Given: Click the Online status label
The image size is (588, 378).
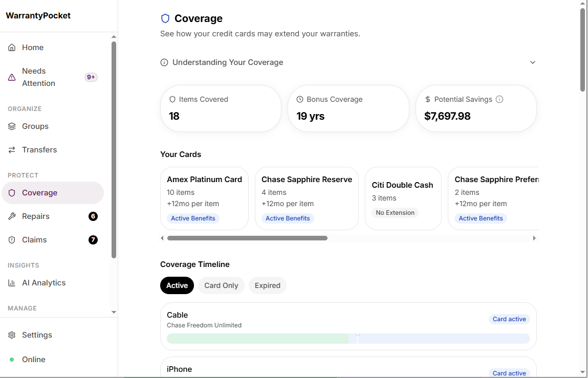Looking at the screenshot, I should [x=34, y=360].
